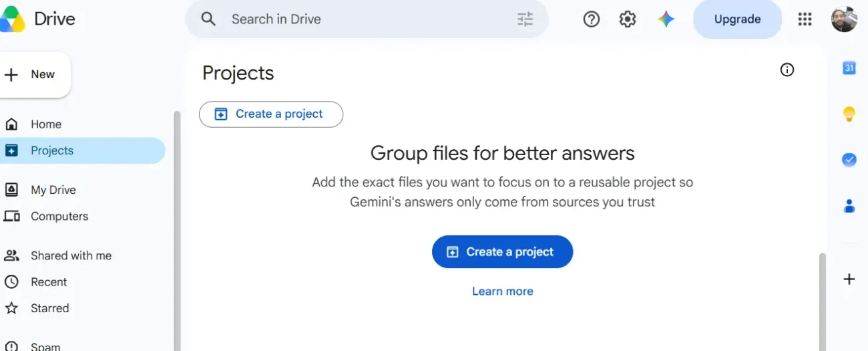The width and height of the screenshot is (868, 351).
Task: Click the sidebar vertical scrollbar
Action: [x=177, y=231]
